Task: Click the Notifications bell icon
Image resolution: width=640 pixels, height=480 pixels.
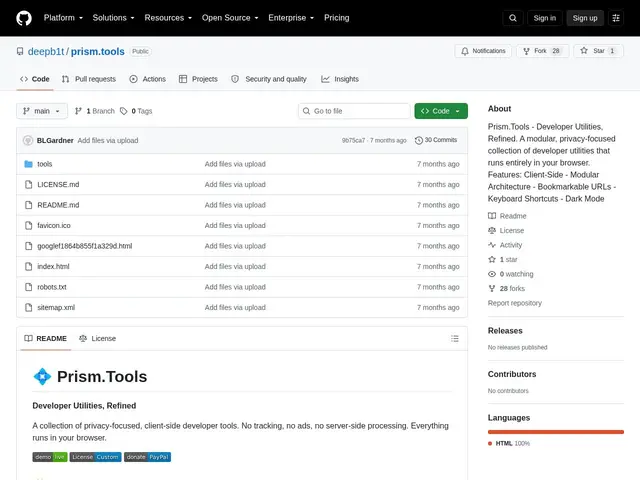Action: coord(464,51)
